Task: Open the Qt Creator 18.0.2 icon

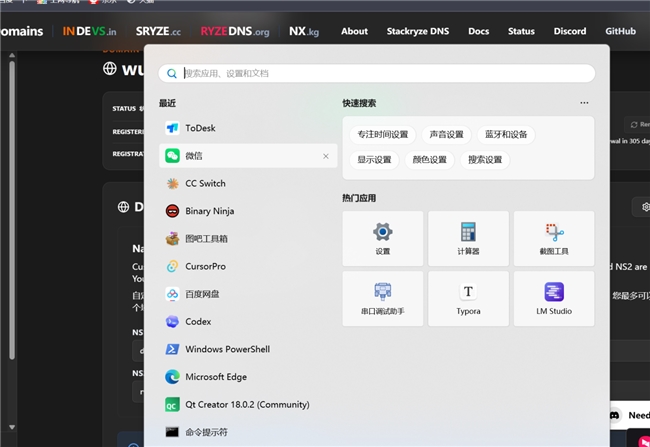Action: 172,404
